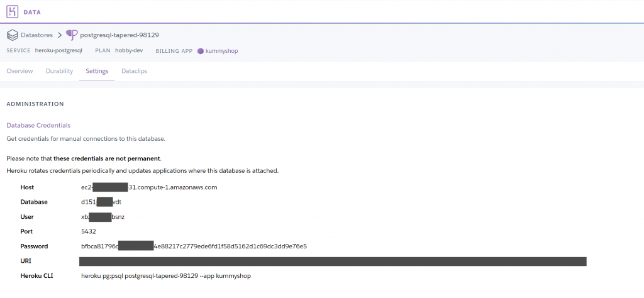Click the User label

(27, 217)
